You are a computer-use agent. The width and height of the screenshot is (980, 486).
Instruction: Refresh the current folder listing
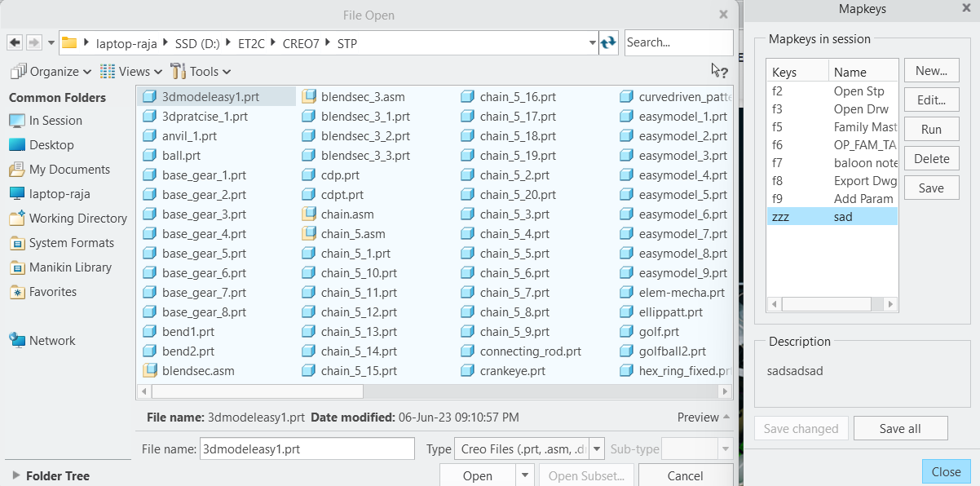coord(609,42)
